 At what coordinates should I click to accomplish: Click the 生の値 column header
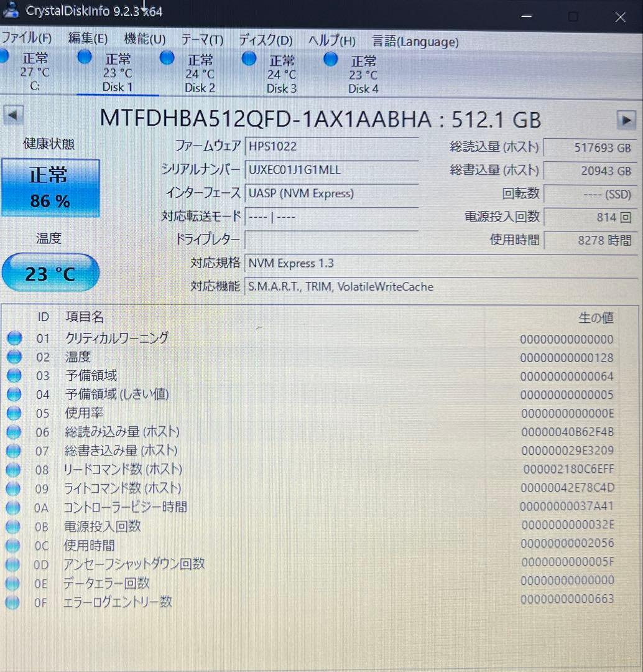tap(596, 317)
